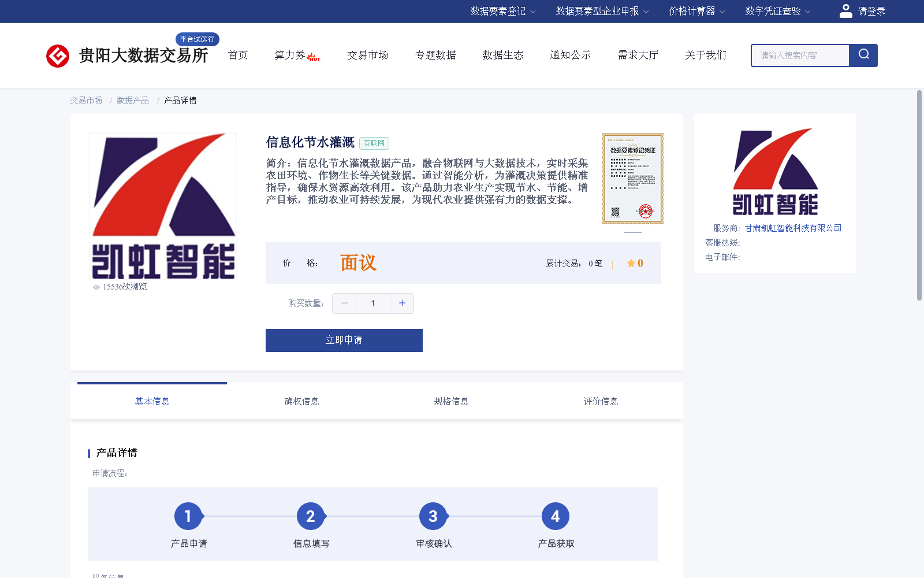Focus the 请输入搜索内容 search box
The height and width of the screenshot is (578, 924).
pyautogui.click(x=800, y=55)
